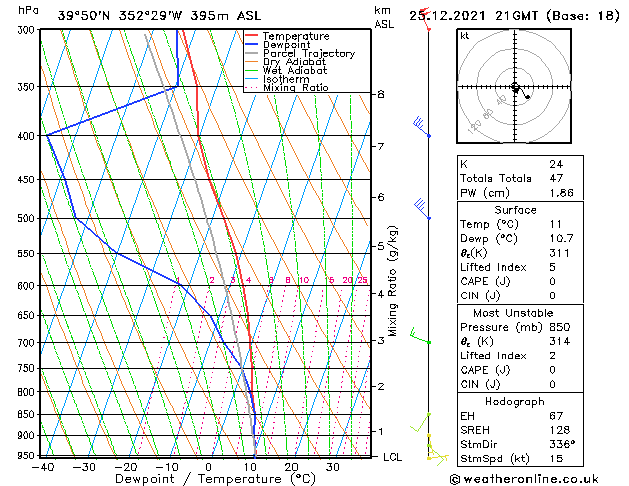Click the '39°50'N 352°29'W 395m ASL' title
629x486 pixels.
[159, 16]
